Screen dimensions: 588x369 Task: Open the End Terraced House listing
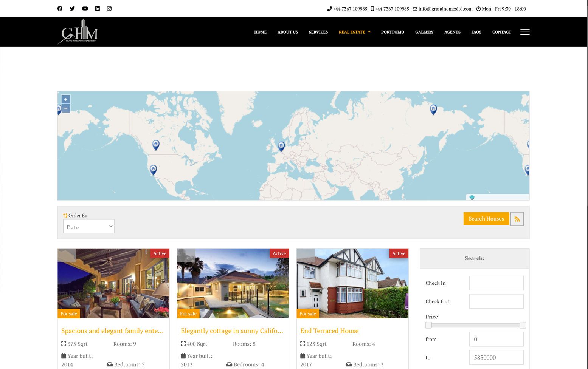point(329,331)
